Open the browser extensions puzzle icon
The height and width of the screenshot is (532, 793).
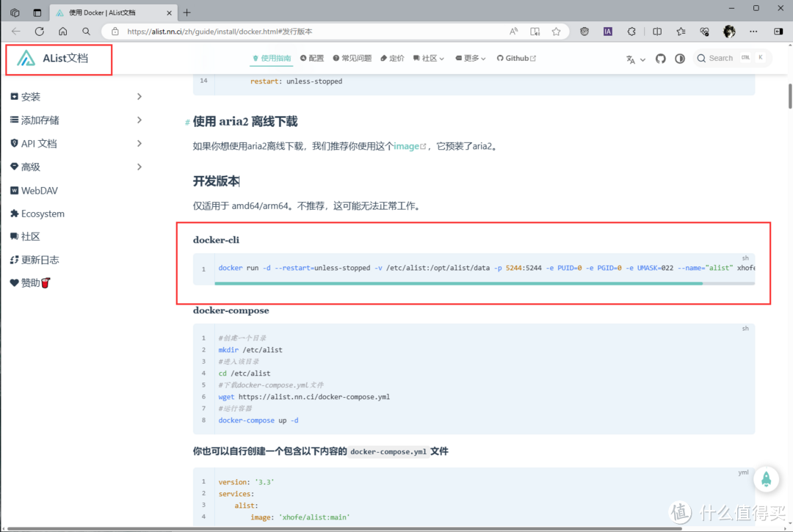pyautogui.click(x=631, y=32)
